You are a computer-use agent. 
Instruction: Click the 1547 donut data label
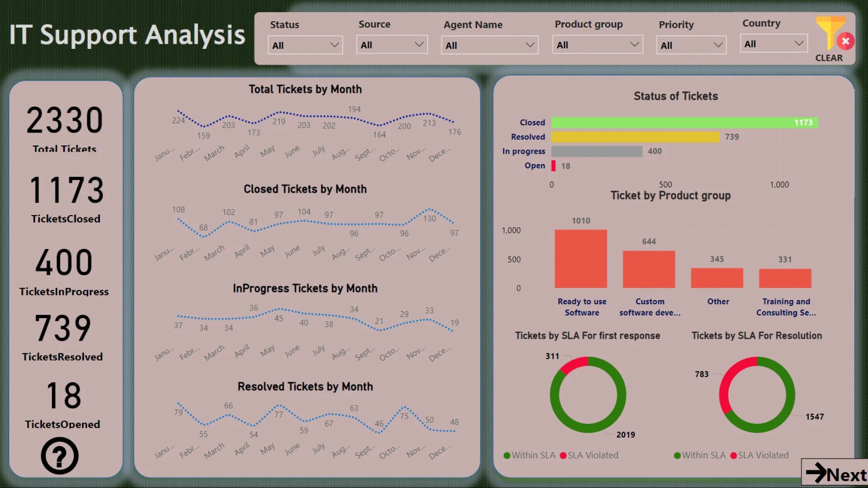pos(815,417)
